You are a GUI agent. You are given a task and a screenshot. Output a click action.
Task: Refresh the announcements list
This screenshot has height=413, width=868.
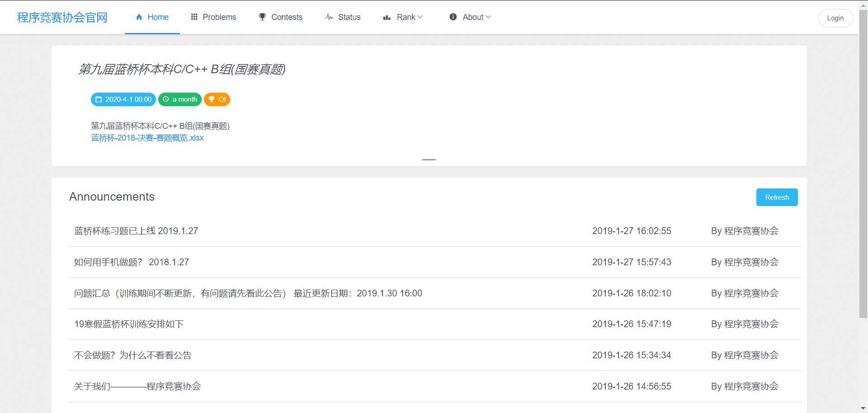[x=777, y=197]
